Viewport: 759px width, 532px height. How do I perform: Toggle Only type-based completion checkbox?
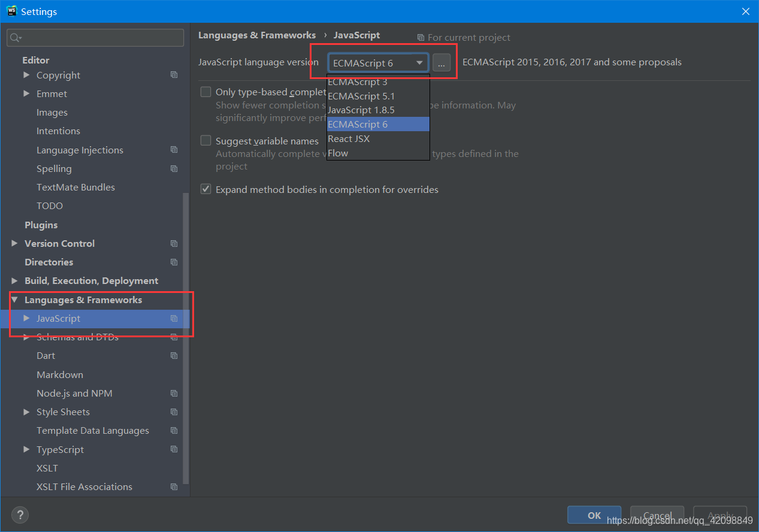click(205, 92)
